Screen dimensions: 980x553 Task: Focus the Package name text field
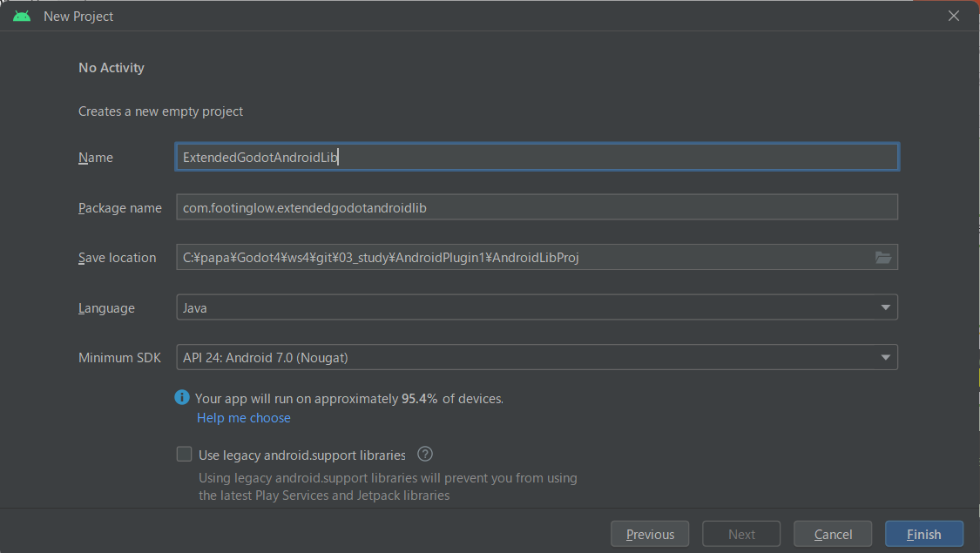[x=537, y=207]
